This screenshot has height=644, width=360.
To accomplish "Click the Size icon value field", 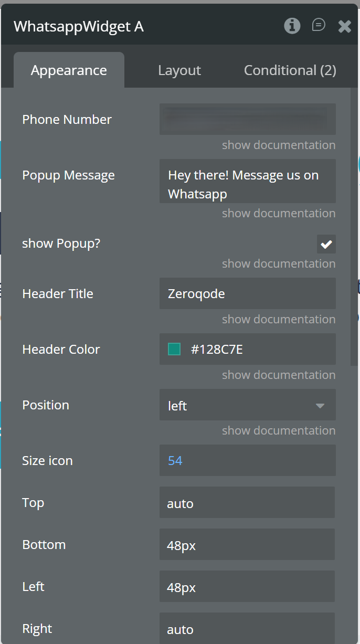I will (247, 460).
